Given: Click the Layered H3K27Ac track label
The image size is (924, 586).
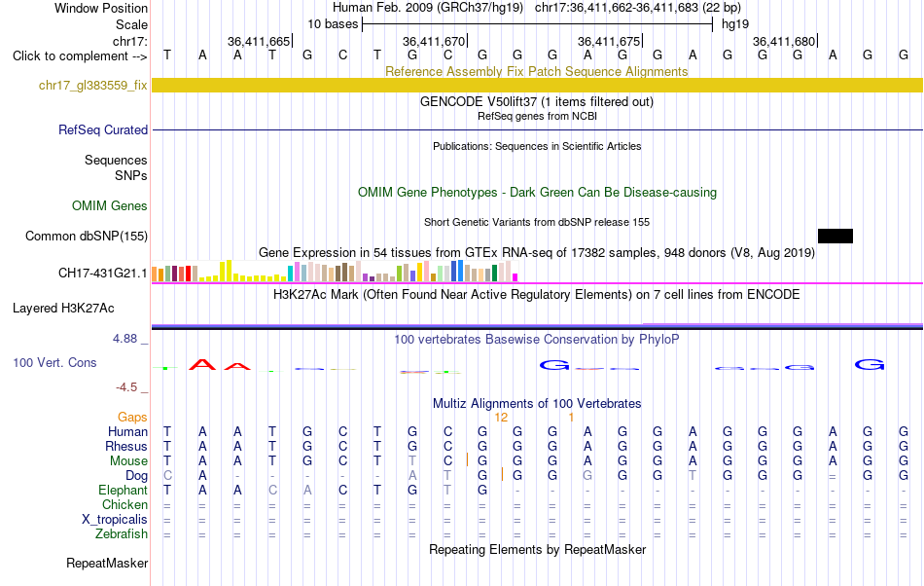Looking at the screenshot, I should pyautogui.click(x=63, y=309).
